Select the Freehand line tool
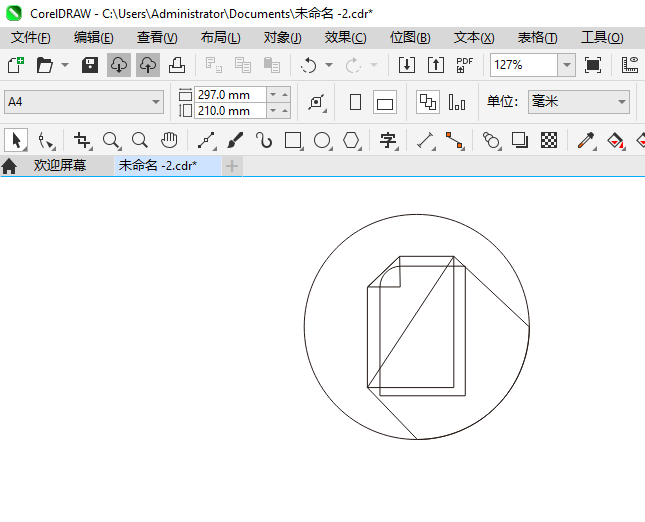The image size is (645, 522). (206, 140)
